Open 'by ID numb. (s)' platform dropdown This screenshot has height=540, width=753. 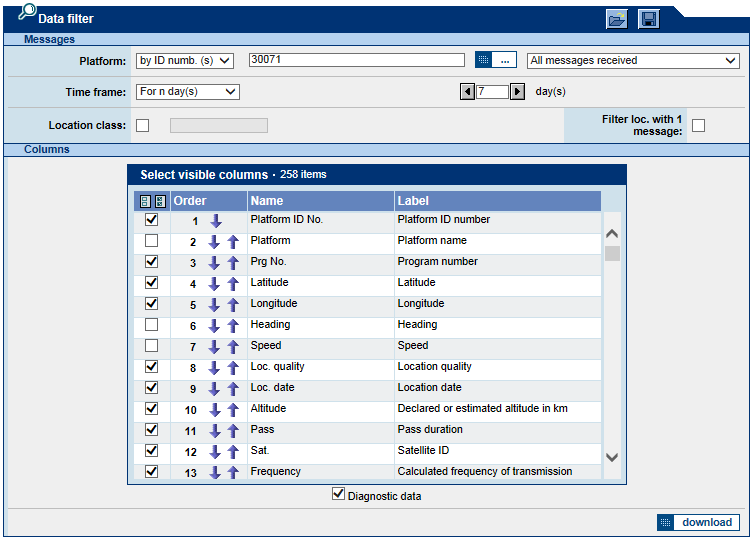tap(185, 61)
